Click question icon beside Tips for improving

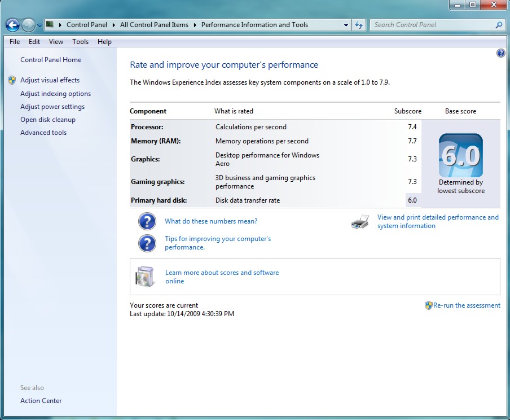click(x=147, y=243)
